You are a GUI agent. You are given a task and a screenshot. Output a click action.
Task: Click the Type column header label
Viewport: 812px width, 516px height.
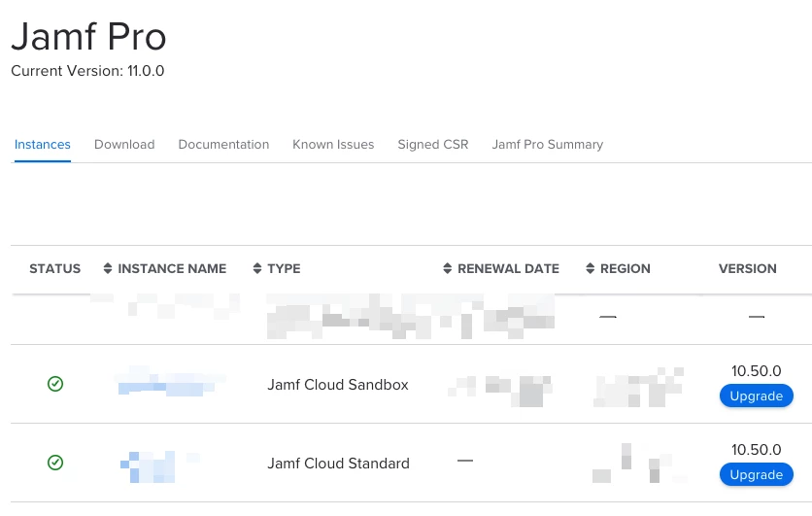click(x=284, y=268)
